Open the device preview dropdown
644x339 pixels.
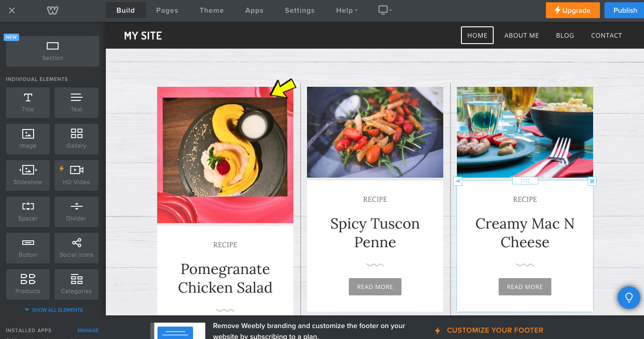[x=385, y=10]
